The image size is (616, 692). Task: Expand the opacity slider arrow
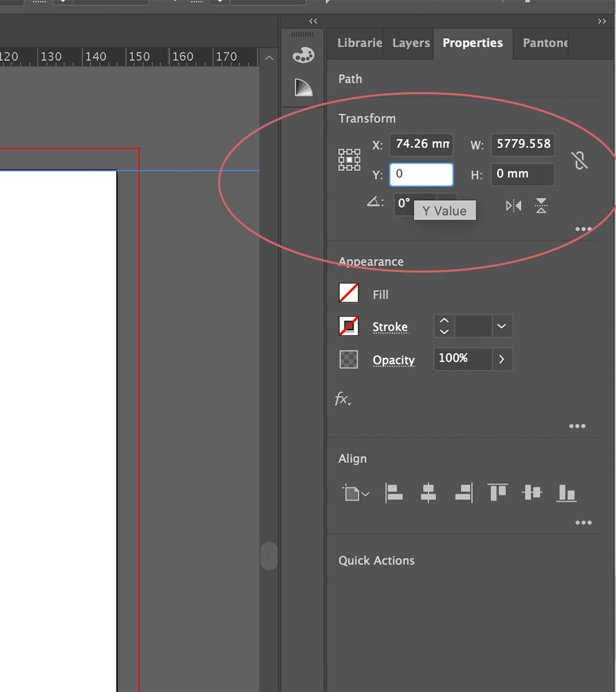tap(502, 359)
